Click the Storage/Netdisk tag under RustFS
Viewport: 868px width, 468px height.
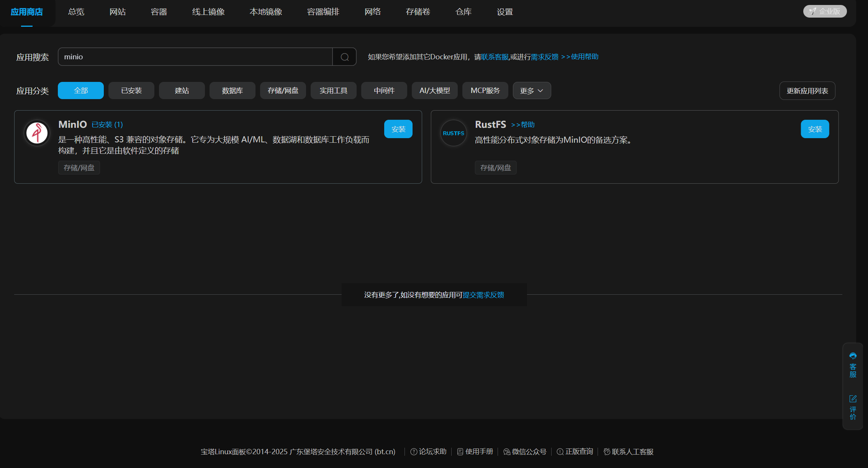coord(496,168)
